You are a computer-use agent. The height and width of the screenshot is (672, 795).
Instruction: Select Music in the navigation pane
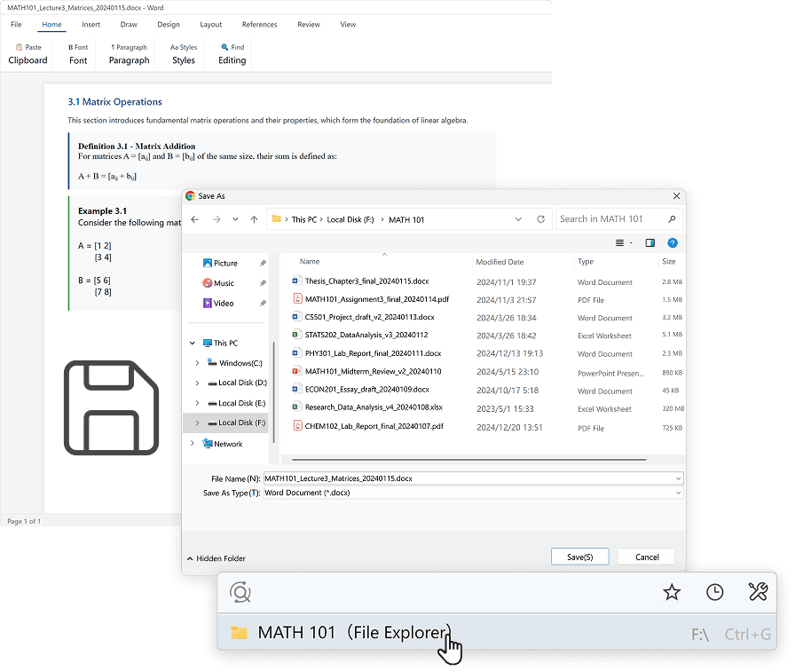pos(218,283)
